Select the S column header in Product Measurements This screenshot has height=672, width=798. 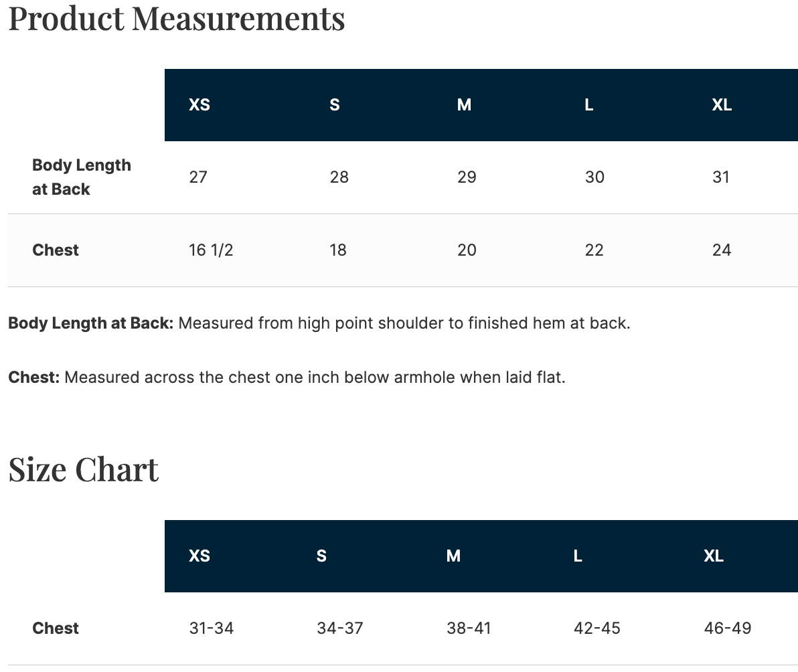pyautogui.click(x=334, y=105)
